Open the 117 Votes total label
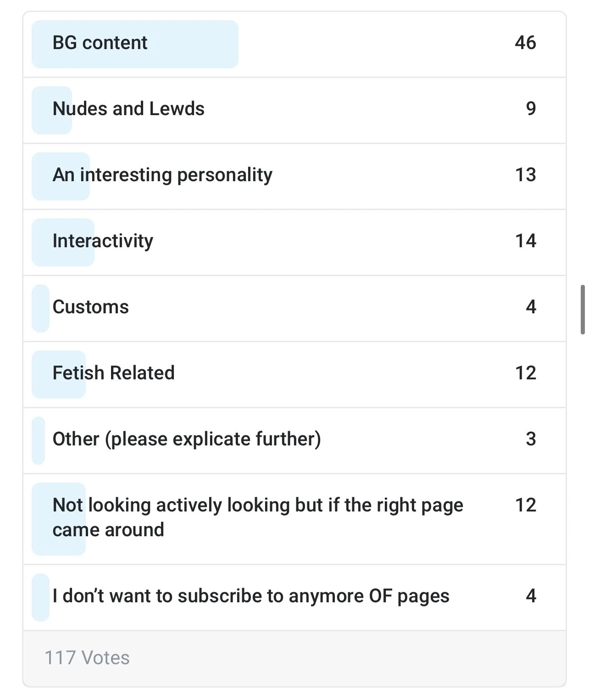Screen dimensions: 589x700 click(x=87, y=658)
